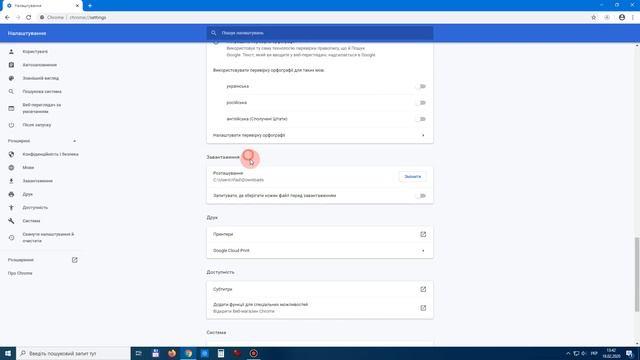Click the Система wrench icon
The image size is (640, 360).
tap(11, 221)
